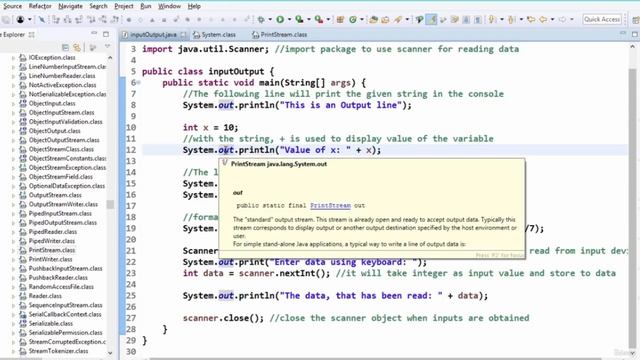Switch to the System.class editor tab
This screenshot has height=360, width=640.
(x=215, y=35)
